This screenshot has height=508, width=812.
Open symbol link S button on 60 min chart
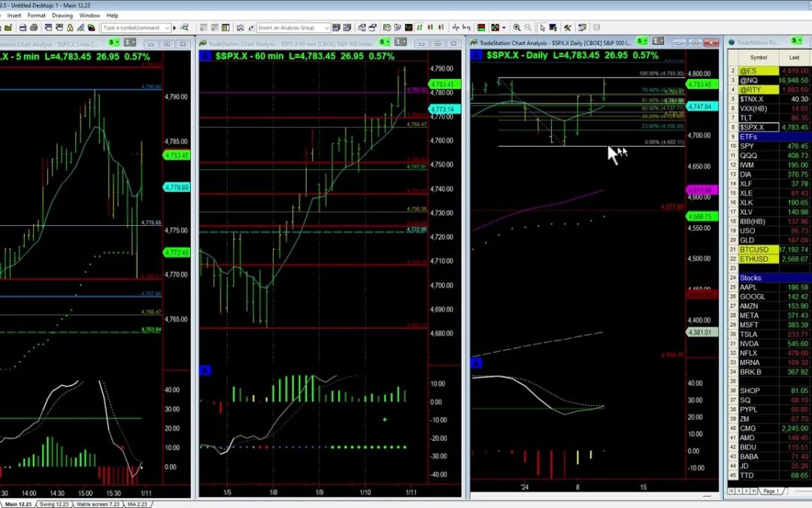[384, 42]
